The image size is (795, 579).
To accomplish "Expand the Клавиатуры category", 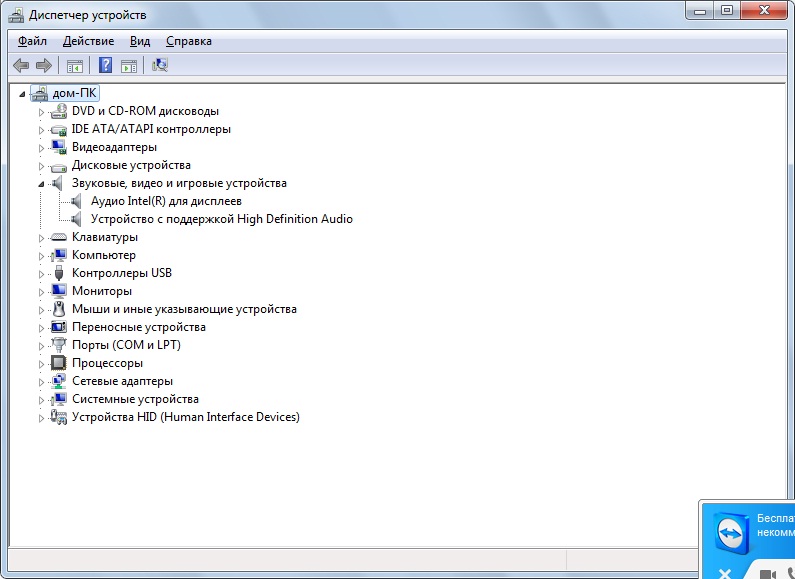I will [x=41, y=238].
